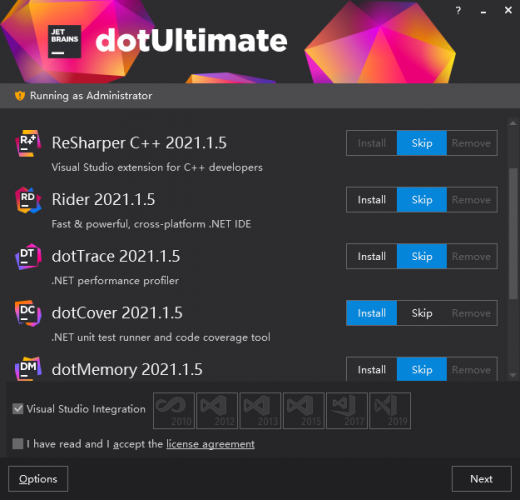Click the dotTrace 2021.1.5 title
520x500 pixels.
click(x=116, y=256)
